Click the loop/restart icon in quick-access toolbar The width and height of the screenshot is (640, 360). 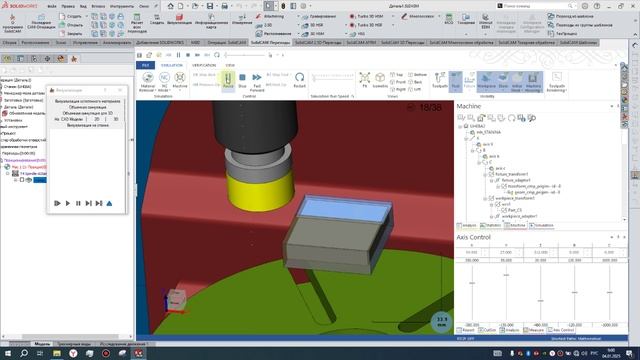point(217,55)
